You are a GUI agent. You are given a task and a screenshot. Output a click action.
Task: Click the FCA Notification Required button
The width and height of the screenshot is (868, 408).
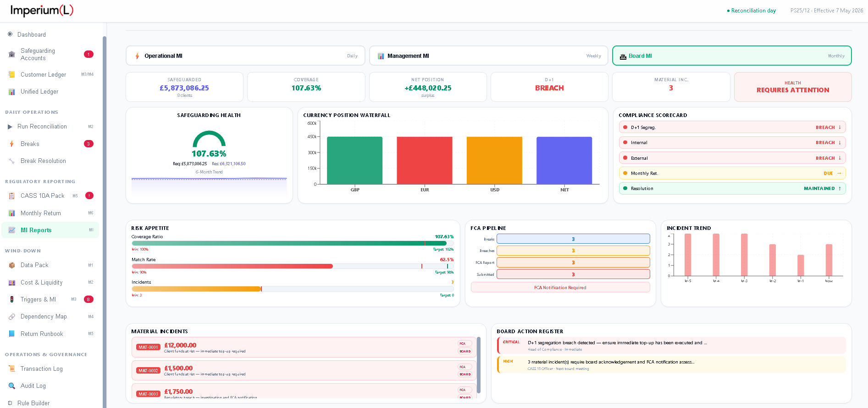point(560,287)
